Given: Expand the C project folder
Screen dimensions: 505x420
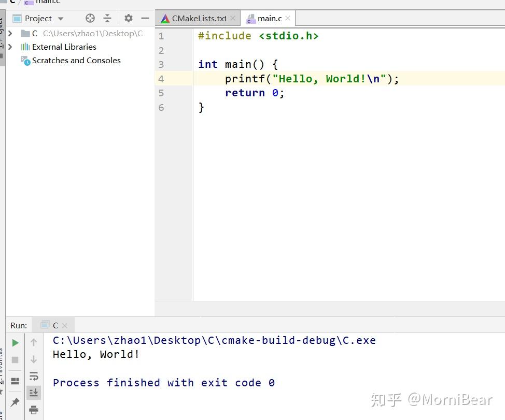Looking at the screenshot, I should coord(10,33).
